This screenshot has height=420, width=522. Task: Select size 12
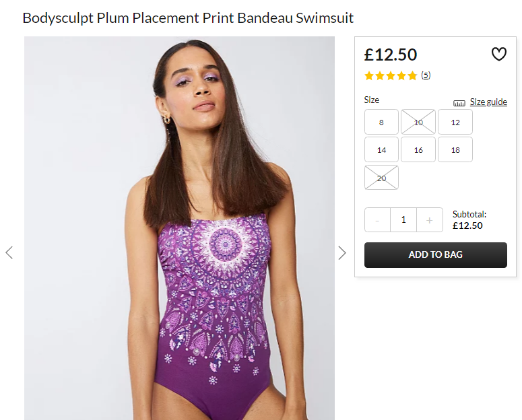click(455, 122)
